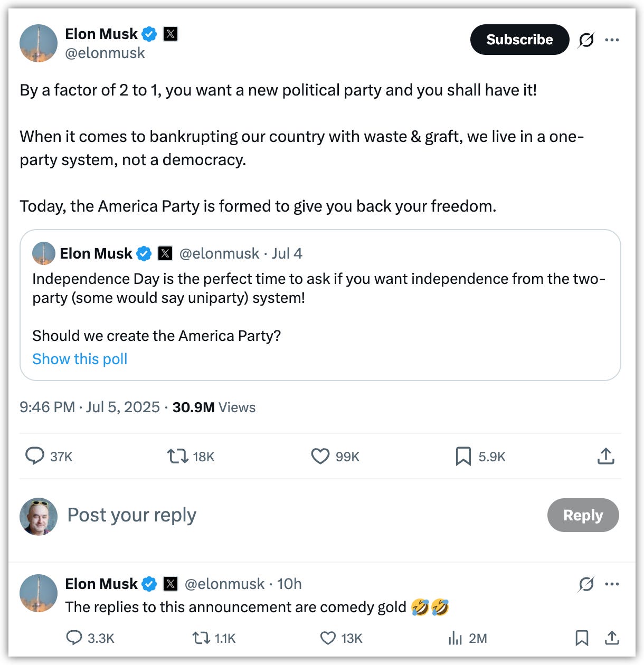Like the comedy gold reply

[328, 638]
